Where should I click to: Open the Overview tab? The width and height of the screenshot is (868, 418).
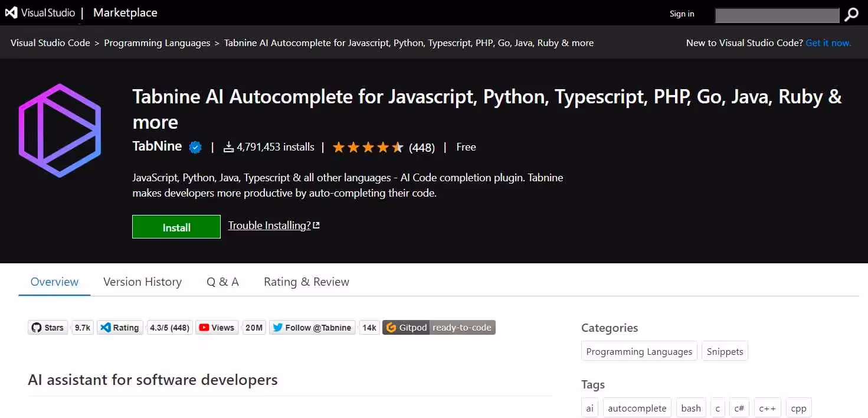54,282
